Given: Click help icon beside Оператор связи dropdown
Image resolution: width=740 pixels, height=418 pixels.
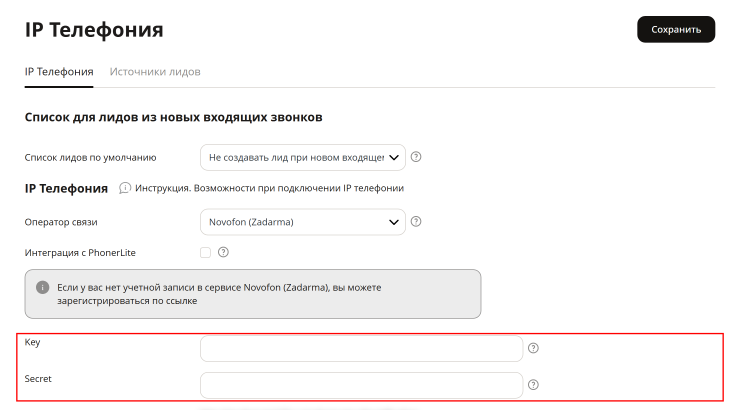Looking at the screenshot, I should (x=416, y=221).
